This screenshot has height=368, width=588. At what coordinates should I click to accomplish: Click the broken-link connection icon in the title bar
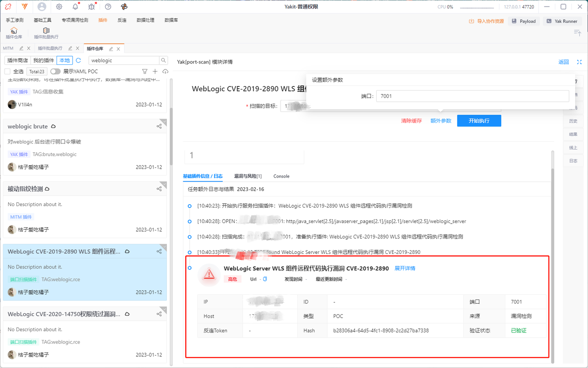(x=8, y=7)
